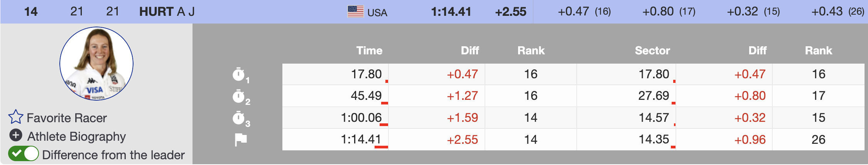Expand Athlete Biography plus icon
868x165 pixels.
16,135
